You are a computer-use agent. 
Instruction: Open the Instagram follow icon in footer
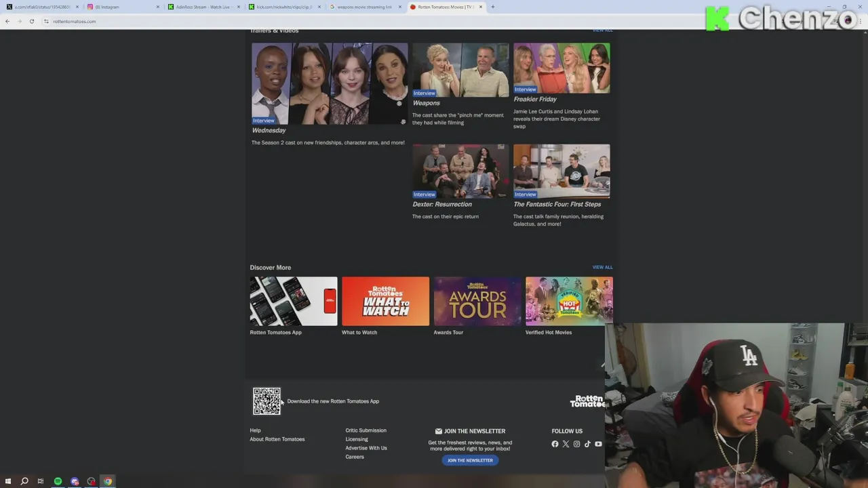(x=576, y=444)
